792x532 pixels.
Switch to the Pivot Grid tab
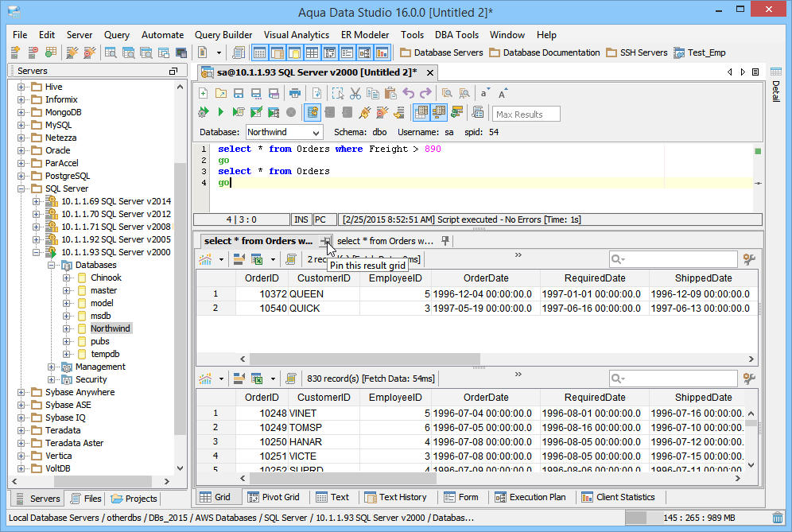pyautogui.click(x=274, y=497)
